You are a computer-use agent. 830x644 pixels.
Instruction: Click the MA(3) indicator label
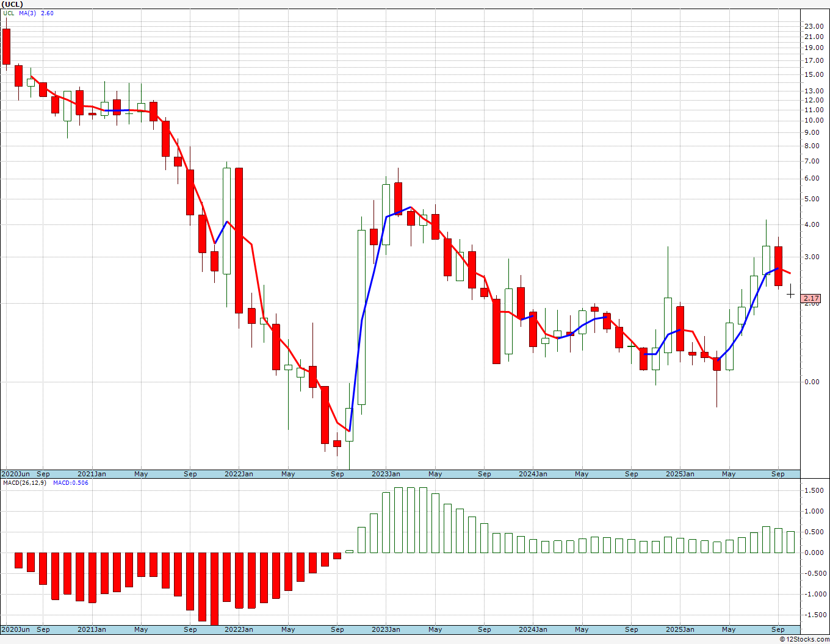pos(27,13)
